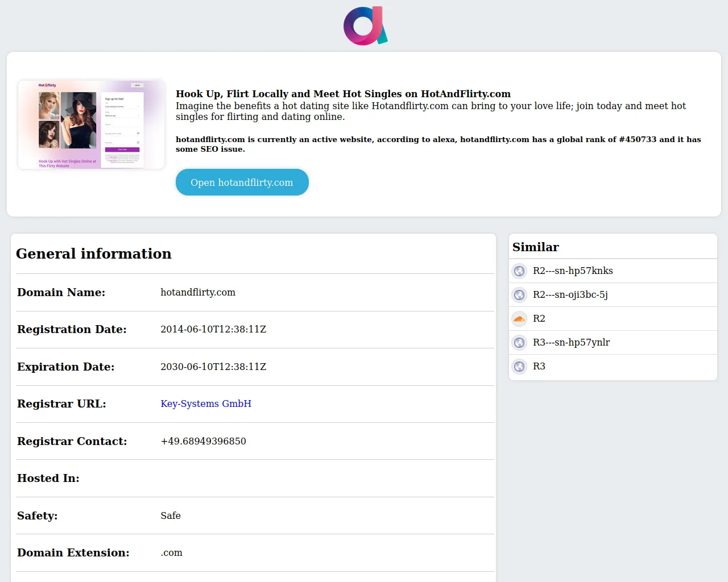The width and height of the screenshot is (728, 582).
Task: Click the 2014 registration date value
Action: [213, 329]
